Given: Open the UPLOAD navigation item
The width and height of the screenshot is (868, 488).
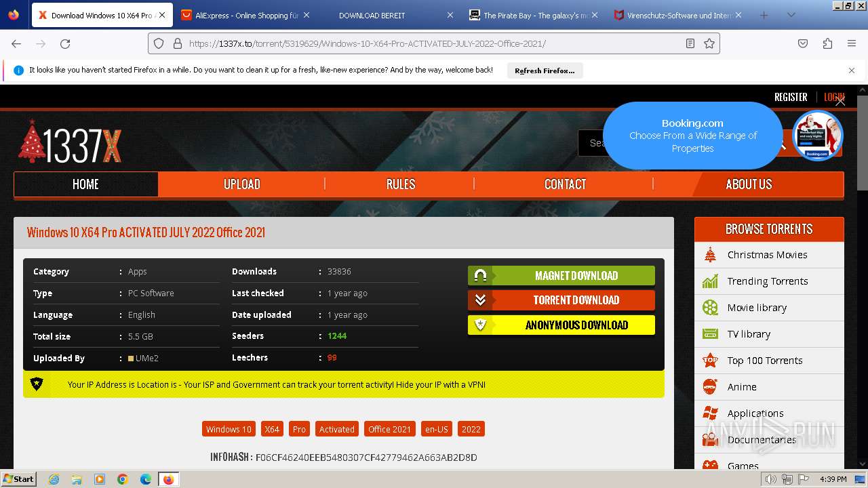Looking at the screenshot, I should pyautogui.click(x=242, y=184).
